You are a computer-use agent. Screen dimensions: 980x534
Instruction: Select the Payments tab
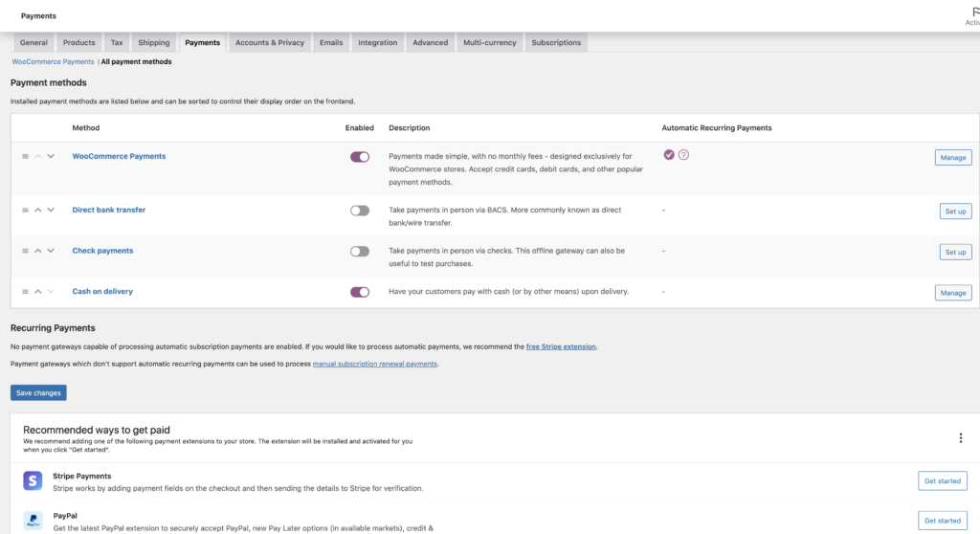click(x=203, y=42)
